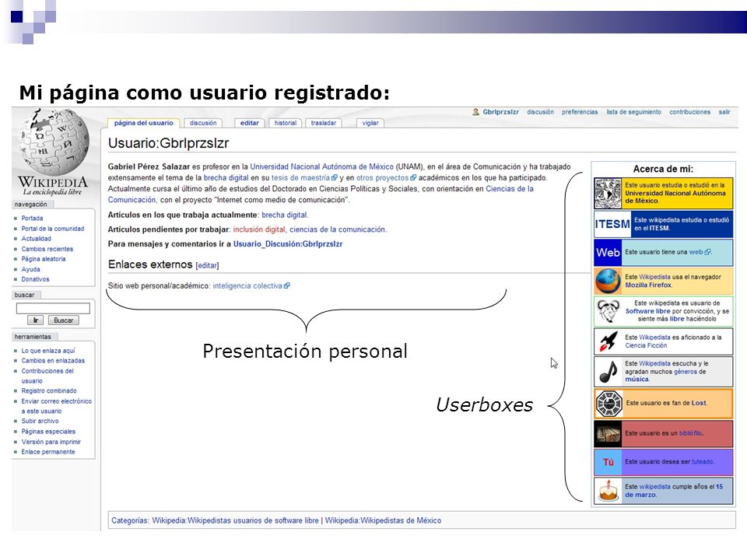Open top-bar 'discusión' user link
This screenshot has width=747, height=560.
pyautogui.click(x=540, y=112)
